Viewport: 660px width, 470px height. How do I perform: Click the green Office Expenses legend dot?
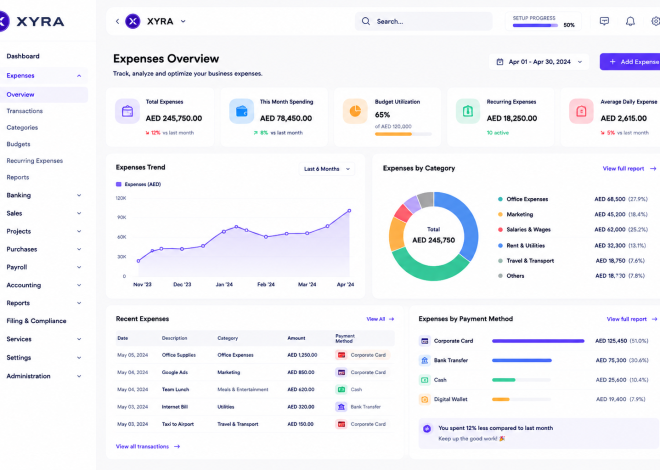[x=500, y=199]
